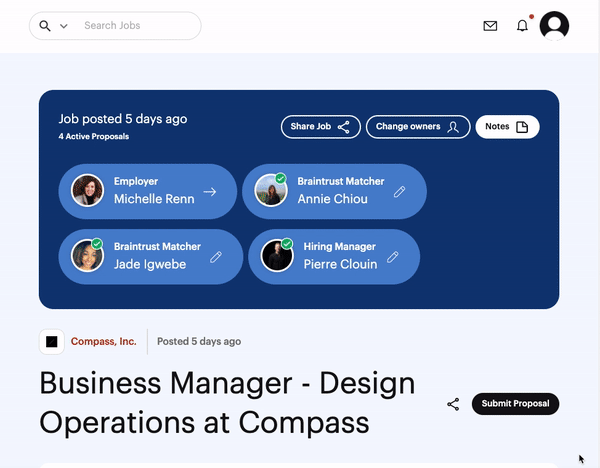Open the Notes button
600x468 pixels.
click(507, 127)
